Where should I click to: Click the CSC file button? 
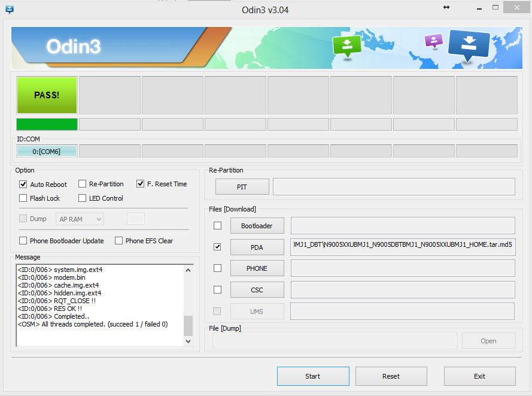point(257,290)
